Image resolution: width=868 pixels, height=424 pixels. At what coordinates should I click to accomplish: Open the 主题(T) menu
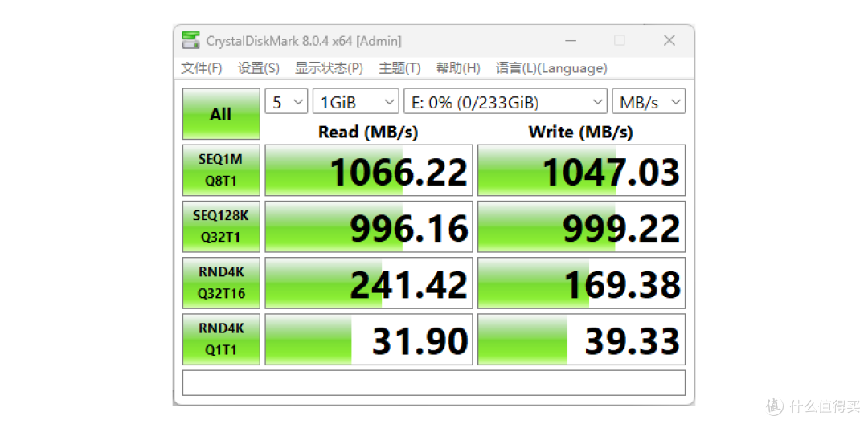(399, 68)
